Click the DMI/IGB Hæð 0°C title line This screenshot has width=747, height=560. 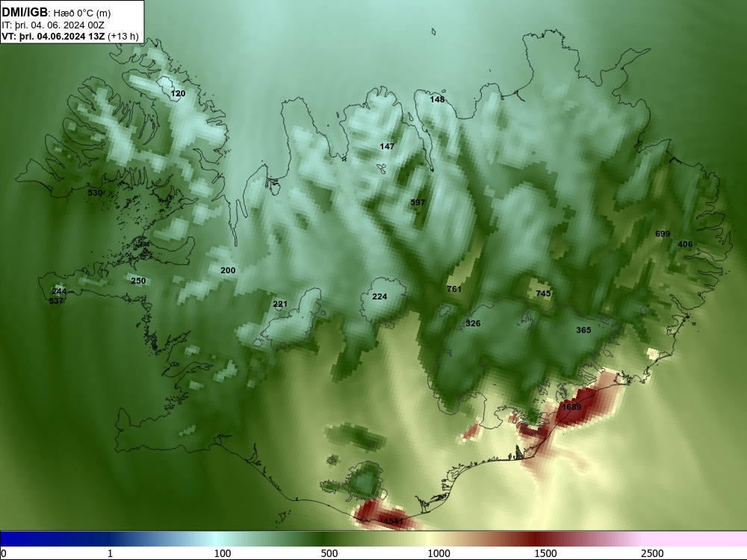(56, 13)
